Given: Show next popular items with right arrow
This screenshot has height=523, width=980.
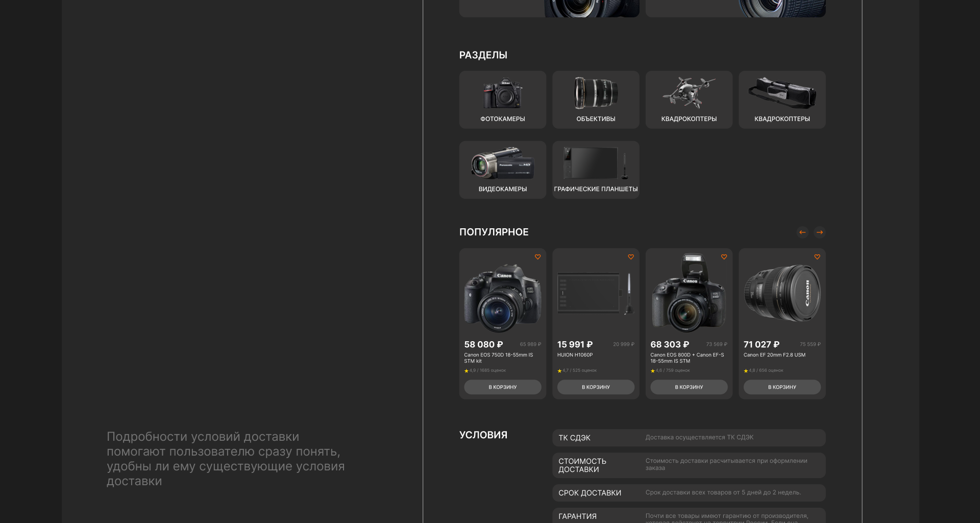Looking at the screenshot, I should pyautogui.click(x=819, y=232).
